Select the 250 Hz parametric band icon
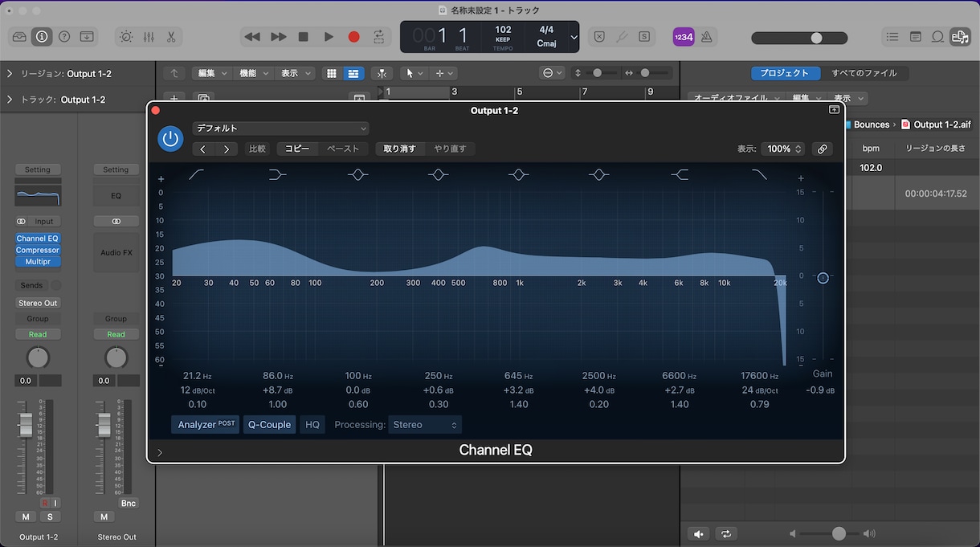This screenshot has width=980, height=547. coord(438,174)
